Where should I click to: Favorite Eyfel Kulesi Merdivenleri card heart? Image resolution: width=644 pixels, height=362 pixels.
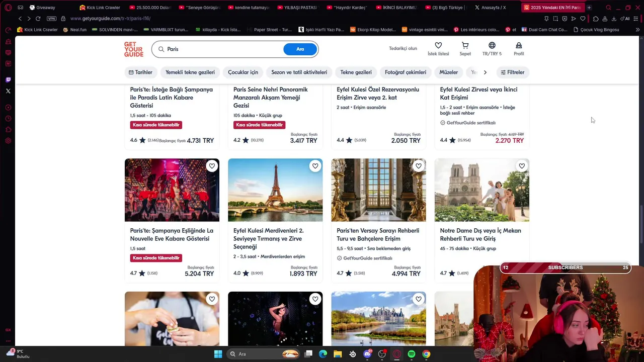click(315, 166)
